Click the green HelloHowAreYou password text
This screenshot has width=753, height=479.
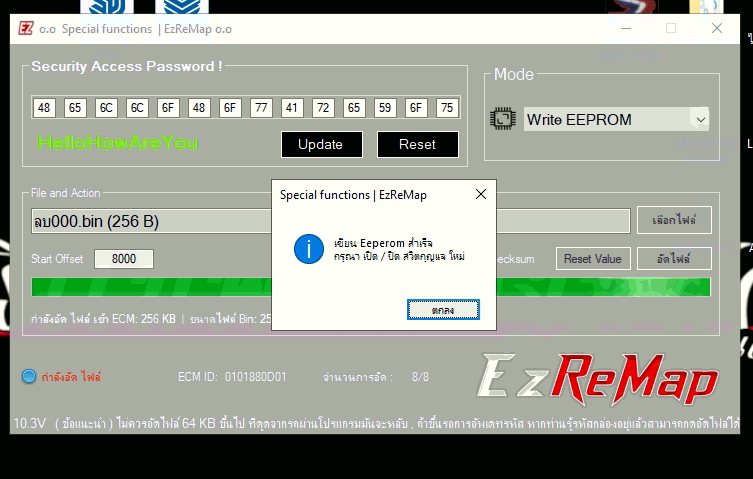[x=118, y=142]
